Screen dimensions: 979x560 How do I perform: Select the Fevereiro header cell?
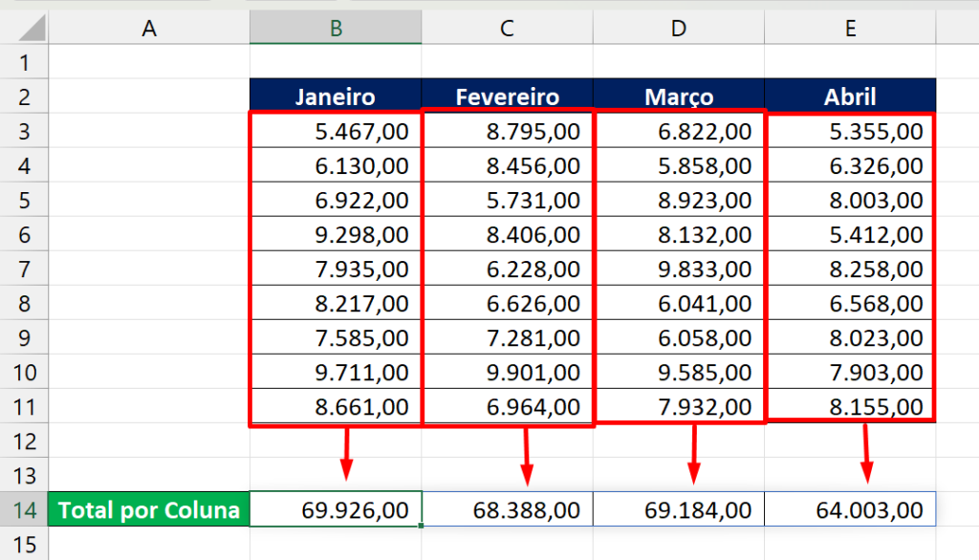[506, 96]
